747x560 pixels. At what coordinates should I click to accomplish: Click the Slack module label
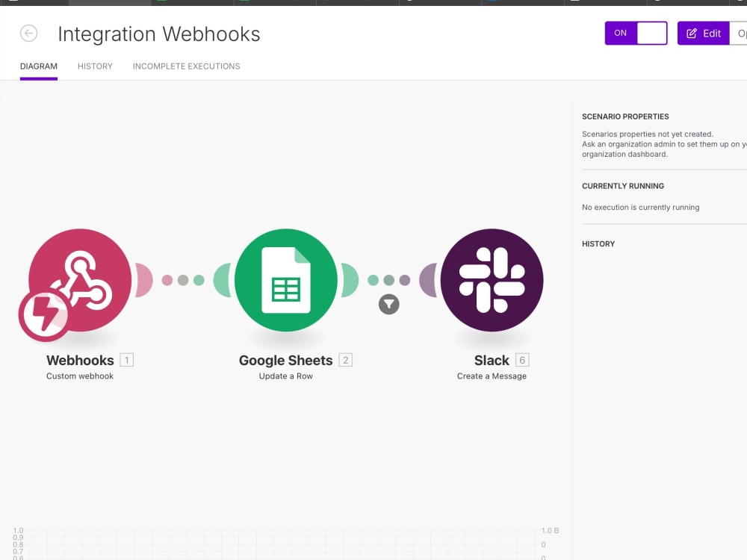[492, 361]
